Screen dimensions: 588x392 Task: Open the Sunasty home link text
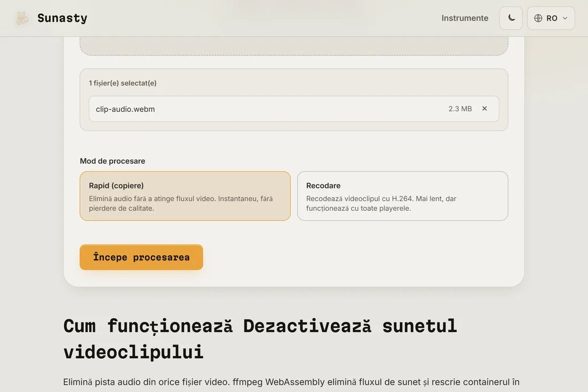62,18
